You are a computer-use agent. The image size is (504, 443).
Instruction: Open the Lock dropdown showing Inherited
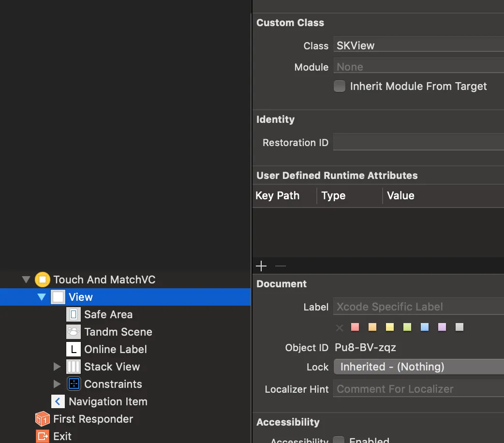[418, 367]
